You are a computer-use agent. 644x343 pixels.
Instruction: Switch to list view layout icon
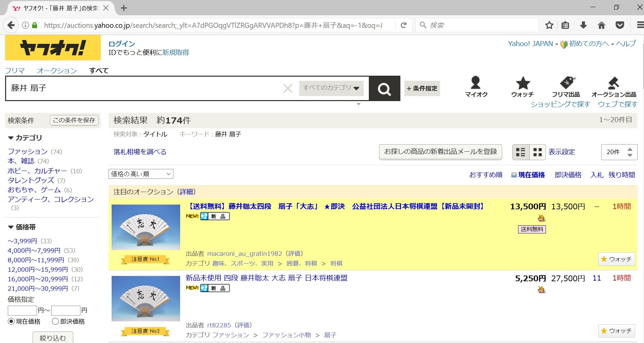(521, 152)
